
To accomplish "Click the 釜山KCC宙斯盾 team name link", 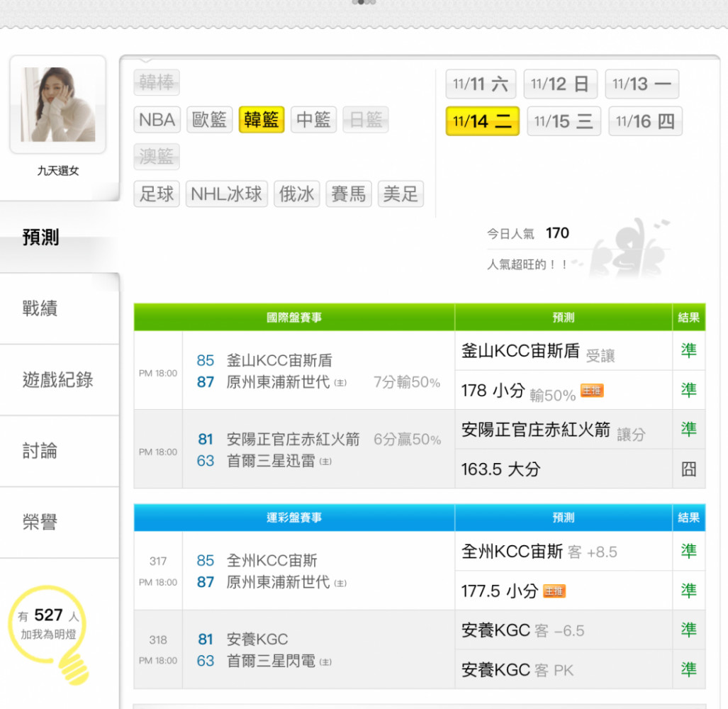I will [x=279, y=360].
